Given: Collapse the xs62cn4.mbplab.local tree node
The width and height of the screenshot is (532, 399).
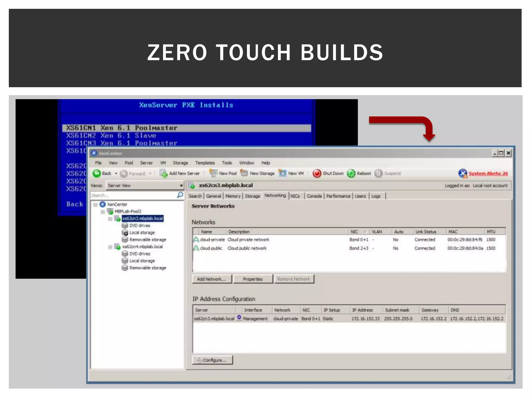Looking at the screenshot, I should (110, 247).
